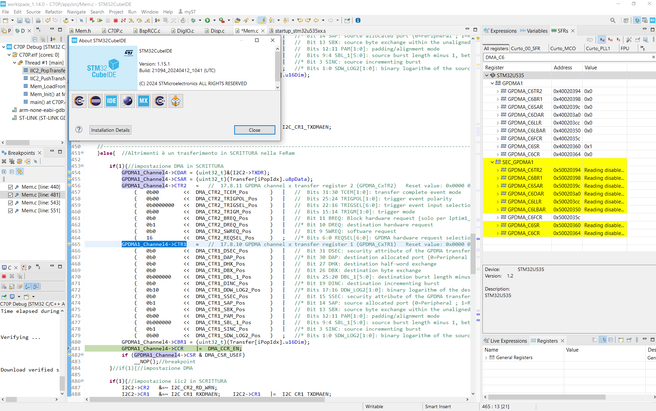Click the first hex base icon in SFRs toolbar

click(x=602, y=40)
